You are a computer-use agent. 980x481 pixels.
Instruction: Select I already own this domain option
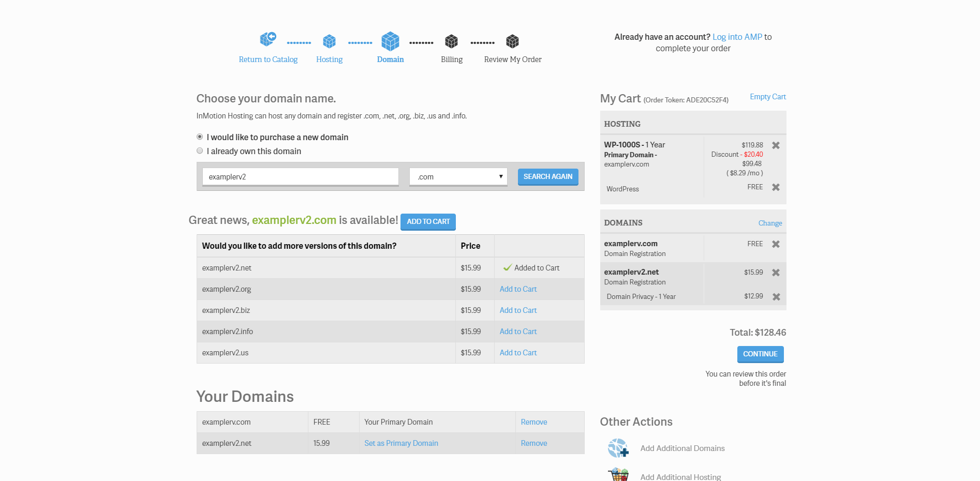coord(200,151)
